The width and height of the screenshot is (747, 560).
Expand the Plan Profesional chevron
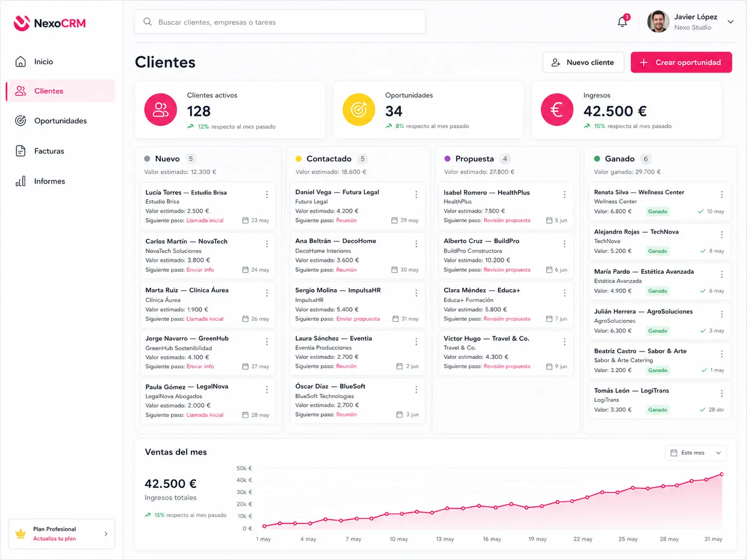click(106, 534)
